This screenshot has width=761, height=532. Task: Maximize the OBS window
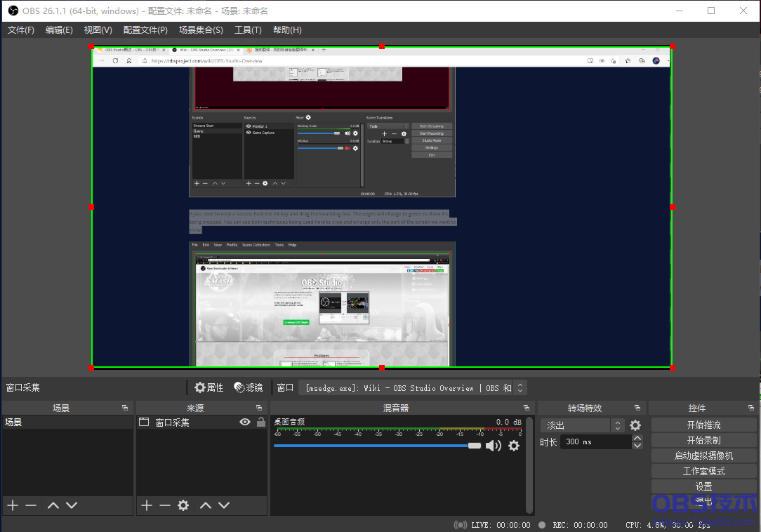[711, 11]
